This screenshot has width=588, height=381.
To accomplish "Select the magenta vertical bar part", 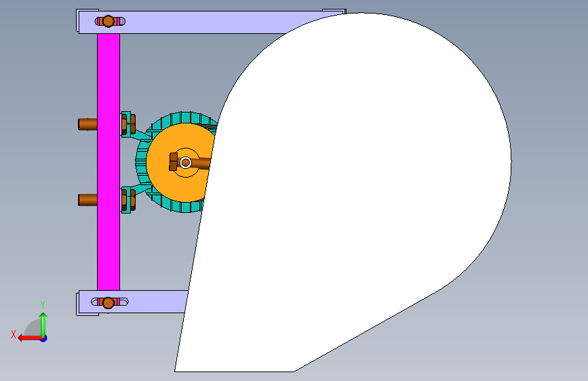I will (x=109, y=161).
